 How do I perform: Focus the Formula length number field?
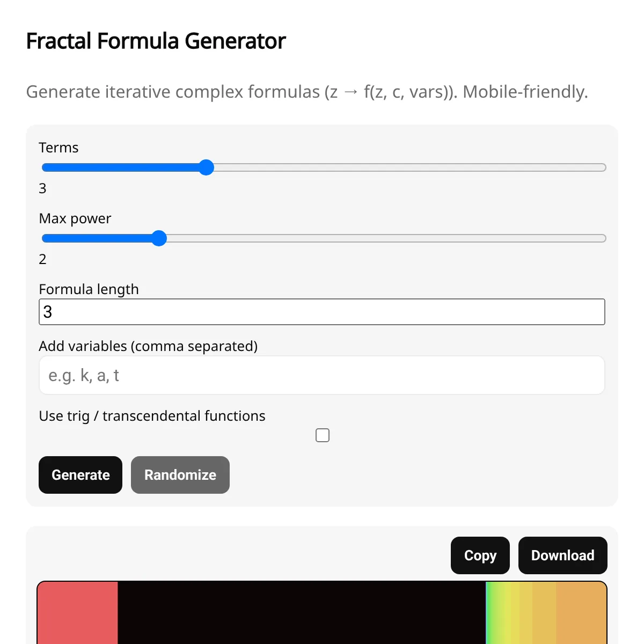pyautogui.click(x=322, y=312)
